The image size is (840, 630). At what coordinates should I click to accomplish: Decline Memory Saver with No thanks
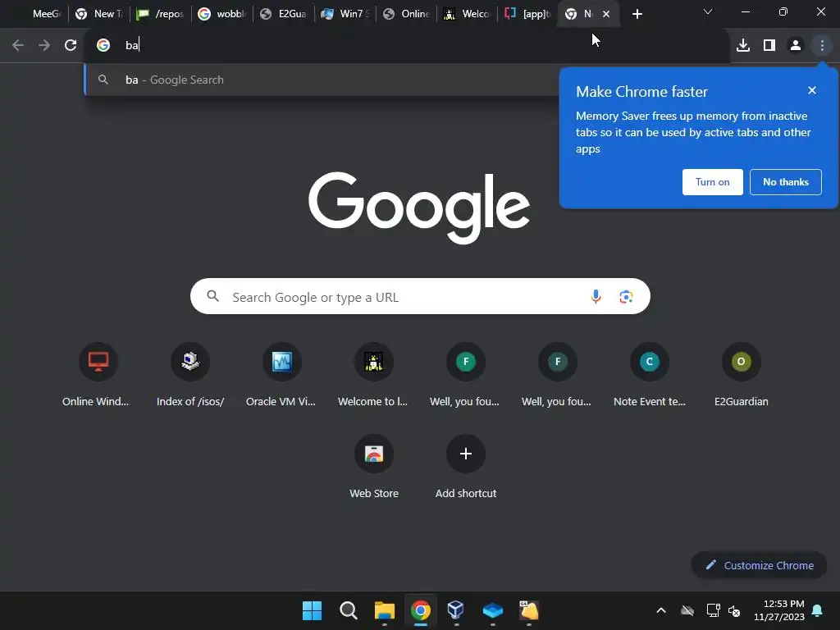[x=785, y=182]
